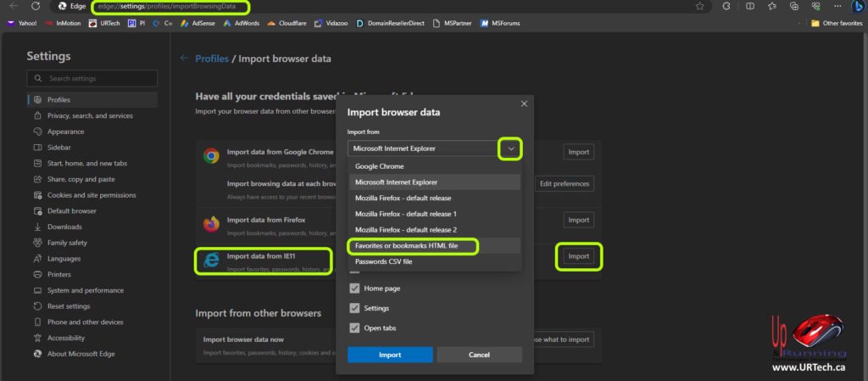The width and height of the screenshot is (868, 381).
Task: Click the Google Chrome logo icon
Action: tap(211, 155)
